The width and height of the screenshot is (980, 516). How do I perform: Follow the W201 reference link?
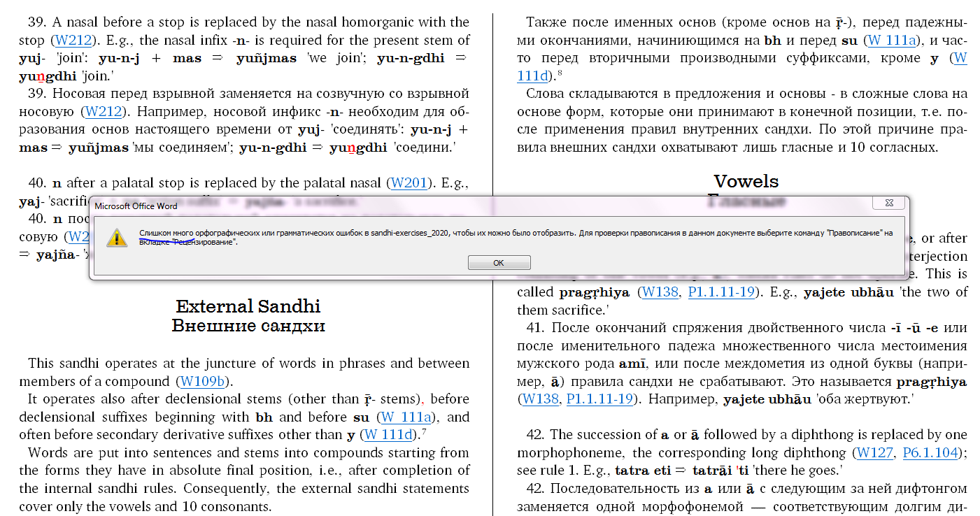pos(409,183)
